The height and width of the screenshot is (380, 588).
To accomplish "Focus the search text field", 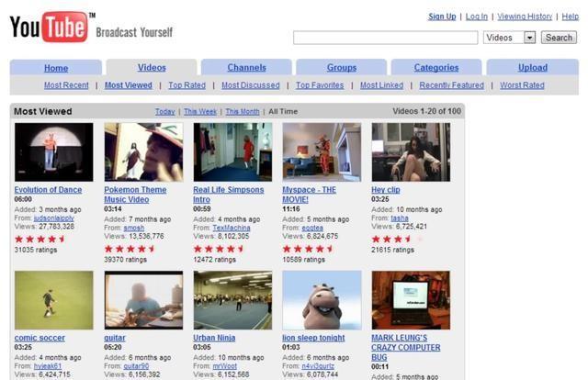I will tap(386, 38).
